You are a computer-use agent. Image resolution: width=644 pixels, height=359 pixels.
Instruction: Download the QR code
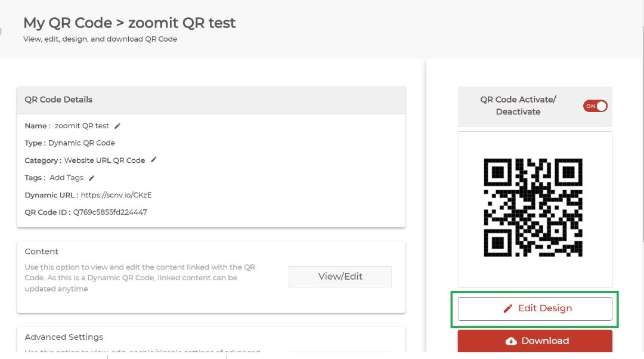click(x=535, y=341)
